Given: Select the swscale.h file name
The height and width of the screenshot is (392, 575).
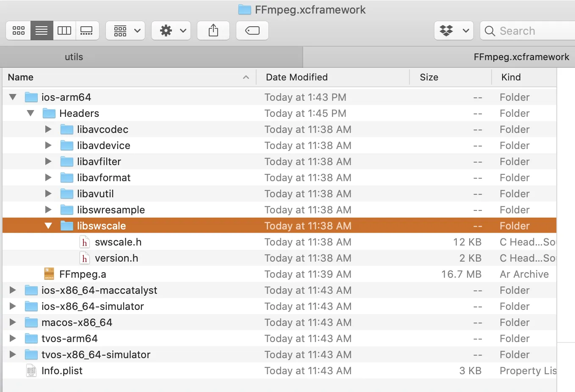Looking at the screenshot, I should pyautogui.click(x=118, y=242).
